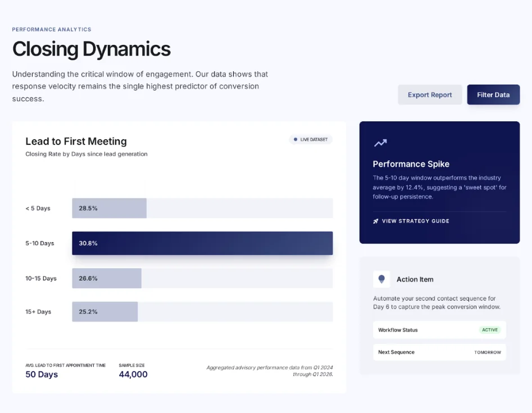Select the 10-15 Days bar showing 26.6%
Image resolution: width=532 pixels, height=413 pixels.
click(107, 278)
